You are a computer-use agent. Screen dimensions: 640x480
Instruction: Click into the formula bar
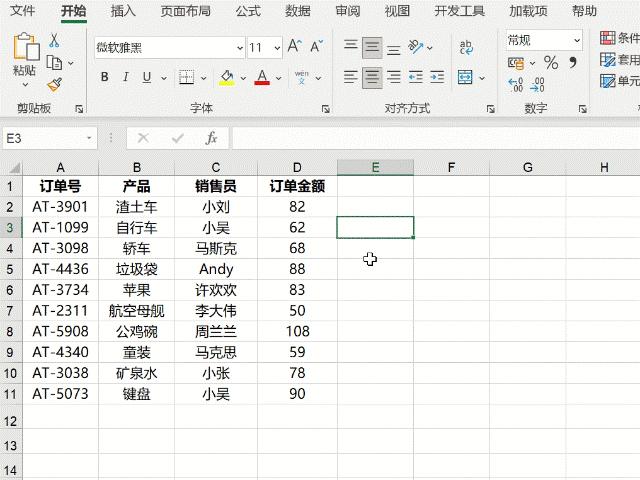(436, 138)
